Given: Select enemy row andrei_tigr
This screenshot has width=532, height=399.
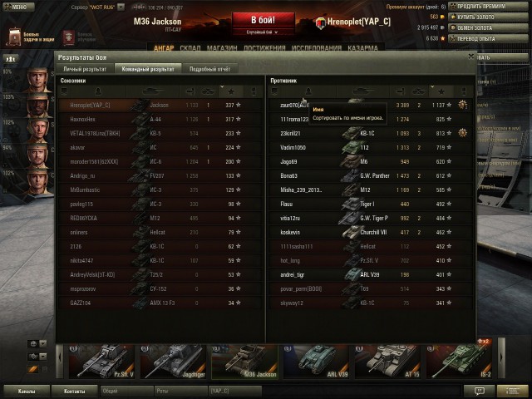Looking at the screenshot, I should click(x=371, y=275).
